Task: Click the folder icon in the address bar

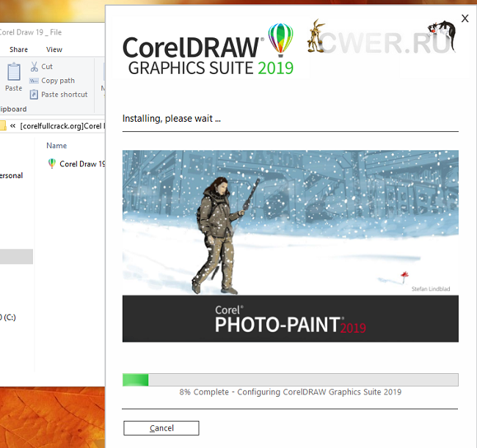Action: pos(3,125)
